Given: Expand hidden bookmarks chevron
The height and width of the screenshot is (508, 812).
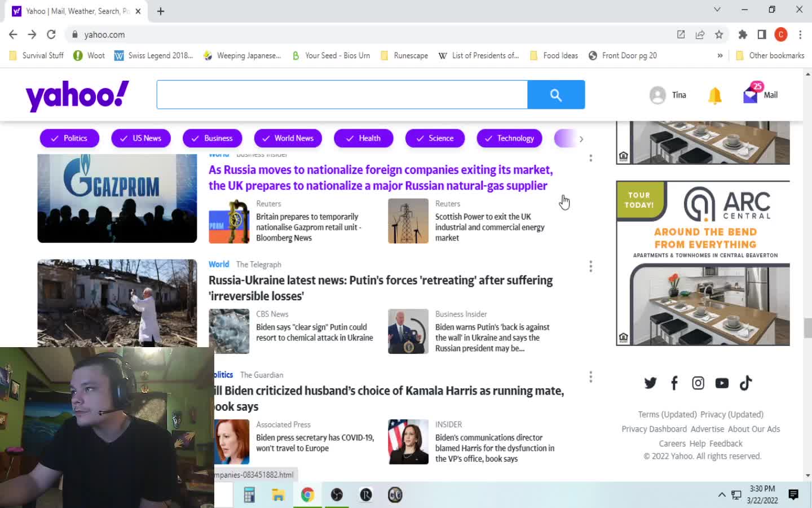Looking at the screenshot, I should (720, 55).
